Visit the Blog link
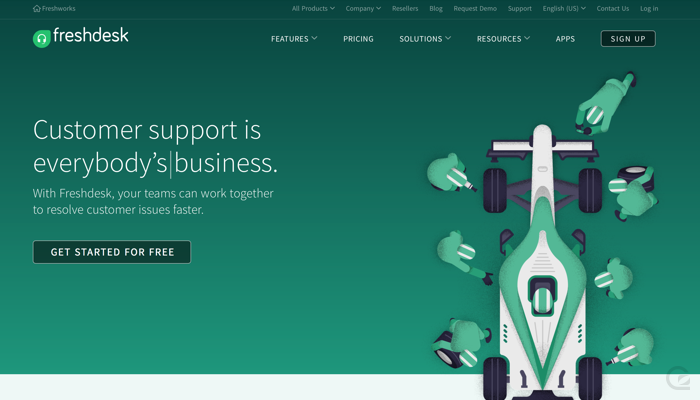Viewport: 700px width, 400px height. [x=436, y=8]
